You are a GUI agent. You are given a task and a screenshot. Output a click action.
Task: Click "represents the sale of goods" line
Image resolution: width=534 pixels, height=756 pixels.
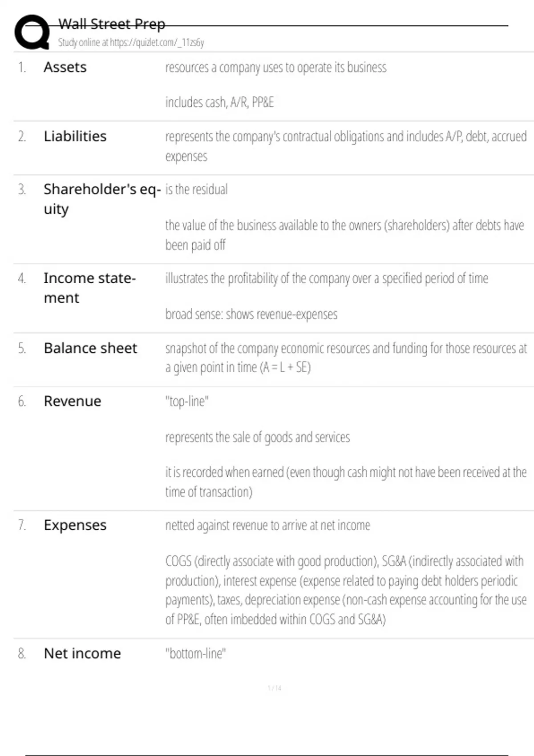pyautogui.click(x=257, y=437)
